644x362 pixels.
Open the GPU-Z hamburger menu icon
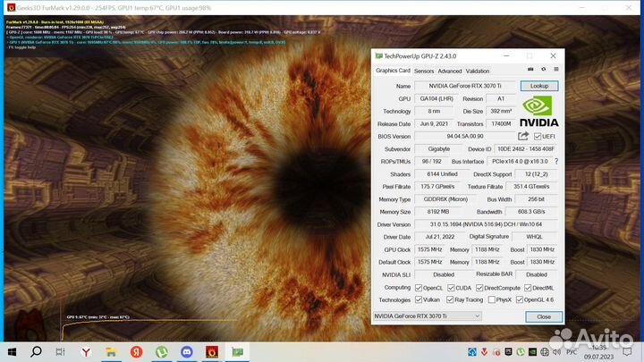[x=556, y=70]
